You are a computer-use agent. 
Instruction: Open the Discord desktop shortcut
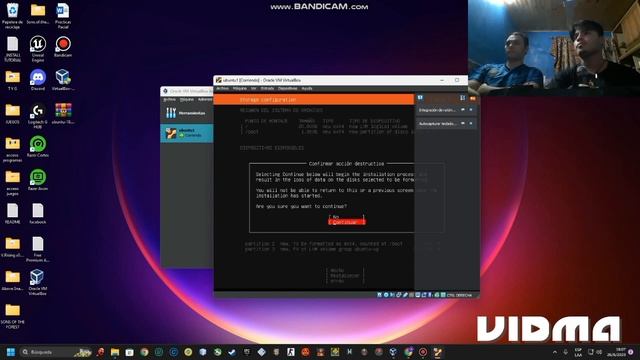(x=38, y=80)
